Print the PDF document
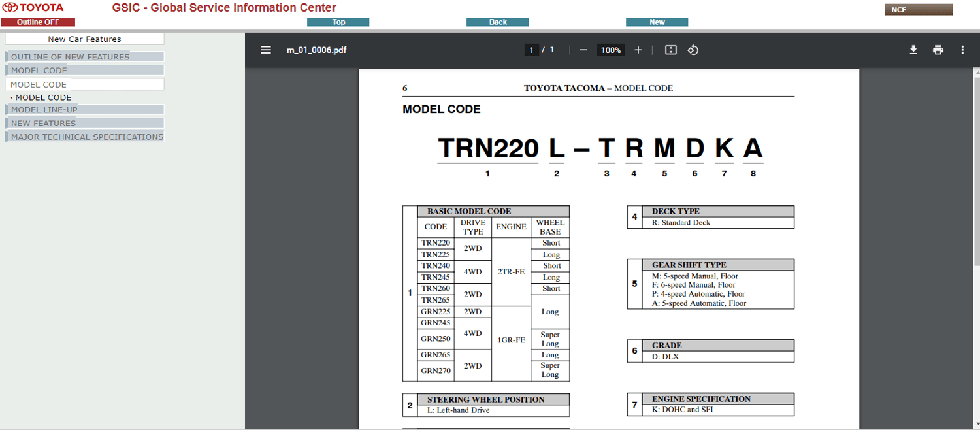 tap(938, 50)
